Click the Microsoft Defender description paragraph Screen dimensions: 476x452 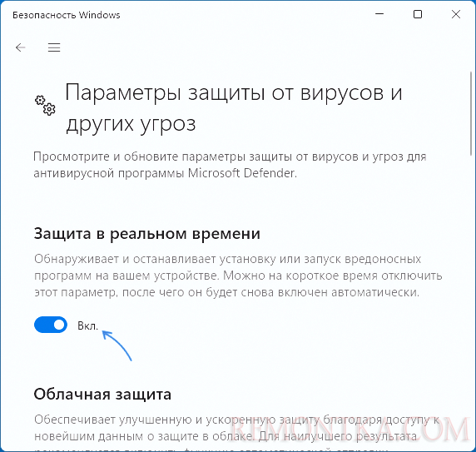point(231,165)
